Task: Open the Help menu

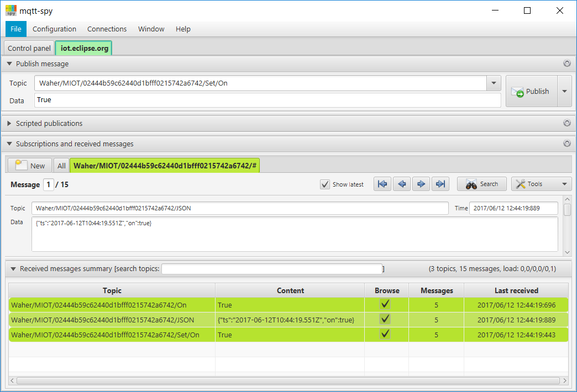Action: [183, 29]
